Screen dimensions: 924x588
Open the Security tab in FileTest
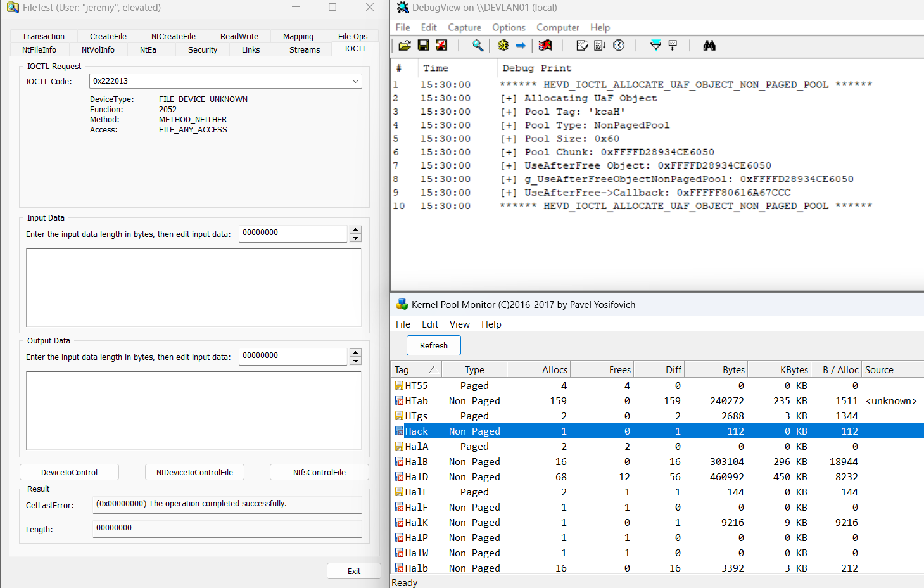point(203,49)
